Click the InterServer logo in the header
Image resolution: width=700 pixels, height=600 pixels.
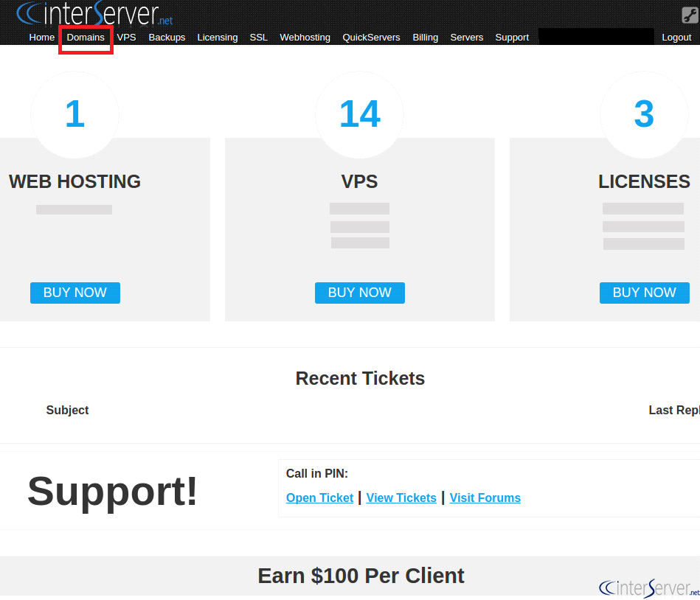click(x=94, y=13)
